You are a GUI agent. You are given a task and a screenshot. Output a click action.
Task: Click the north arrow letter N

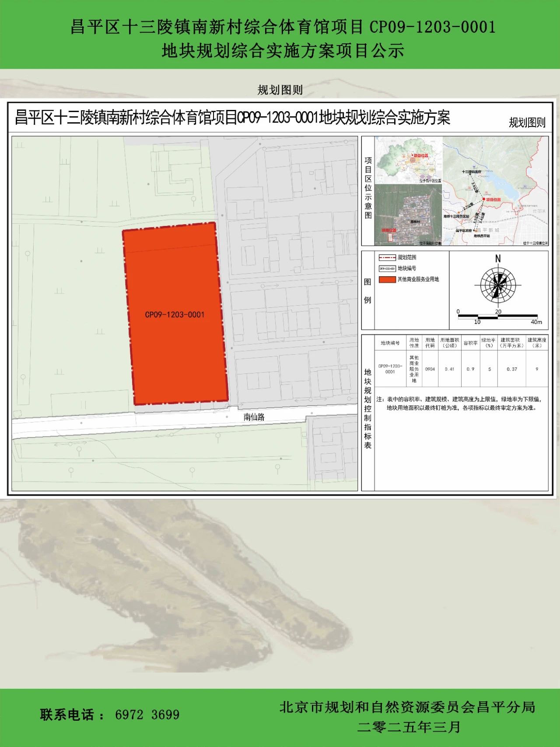[x=498, y=259]
